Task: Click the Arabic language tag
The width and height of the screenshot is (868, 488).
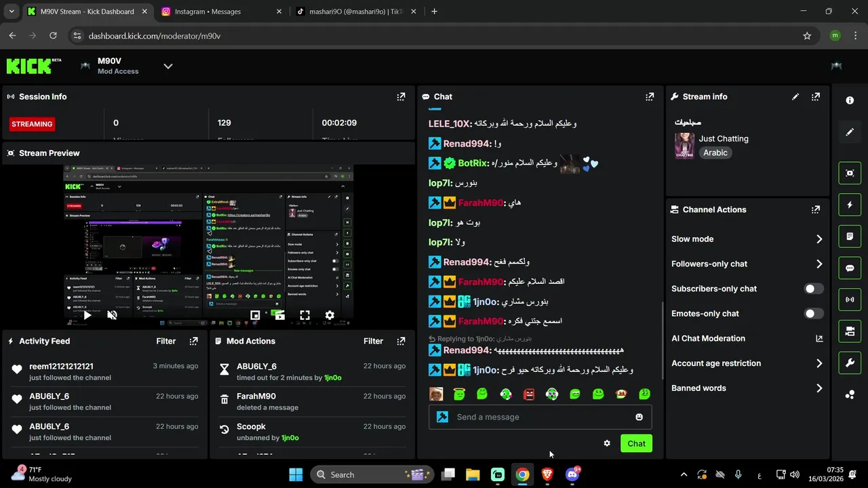Action: (715, 152)
